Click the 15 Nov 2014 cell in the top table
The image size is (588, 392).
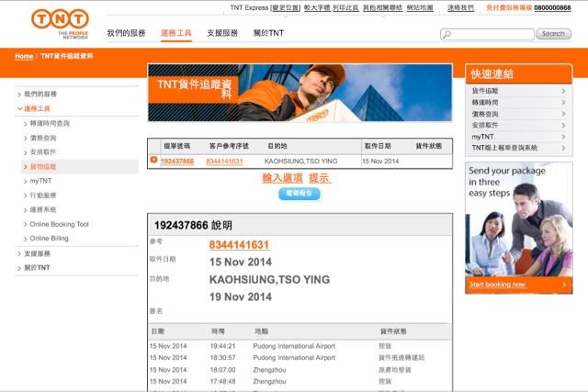pyautogui.click(x=380, y=162)
